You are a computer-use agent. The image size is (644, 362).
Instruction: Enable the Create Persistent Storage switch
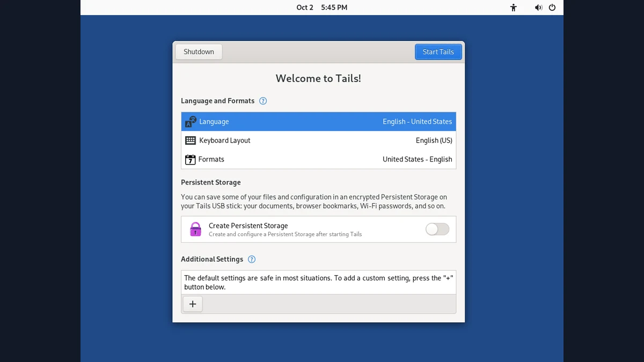click(437, 230)
